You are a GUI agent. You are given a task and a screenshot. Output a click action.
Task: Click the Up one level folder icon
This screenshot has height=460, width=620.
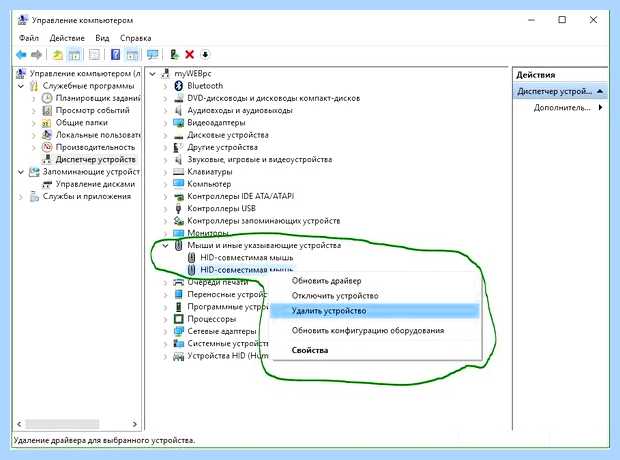58,55
